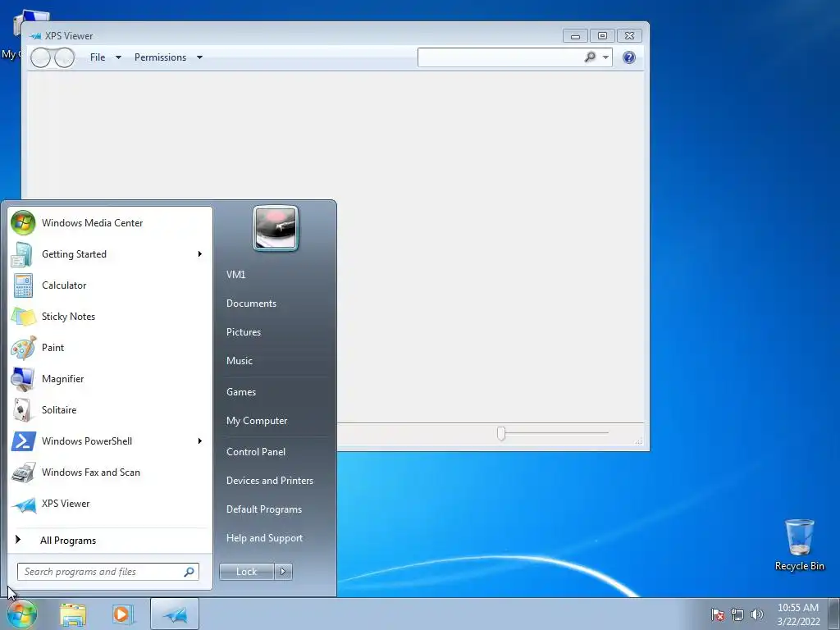840x630 pixels.
Task: Select XPS Viewer taskbar button
Action: coord(175,614)
